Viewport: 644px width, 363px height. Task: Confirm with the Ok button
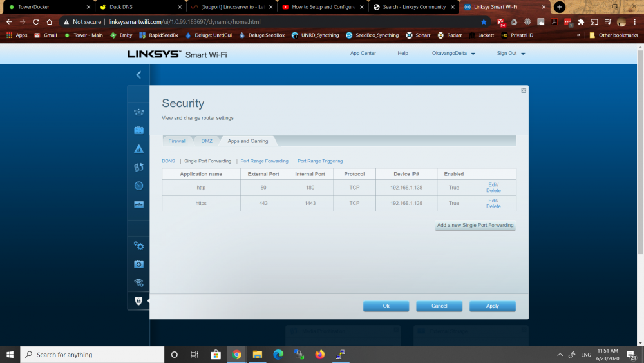coord(386,306)
